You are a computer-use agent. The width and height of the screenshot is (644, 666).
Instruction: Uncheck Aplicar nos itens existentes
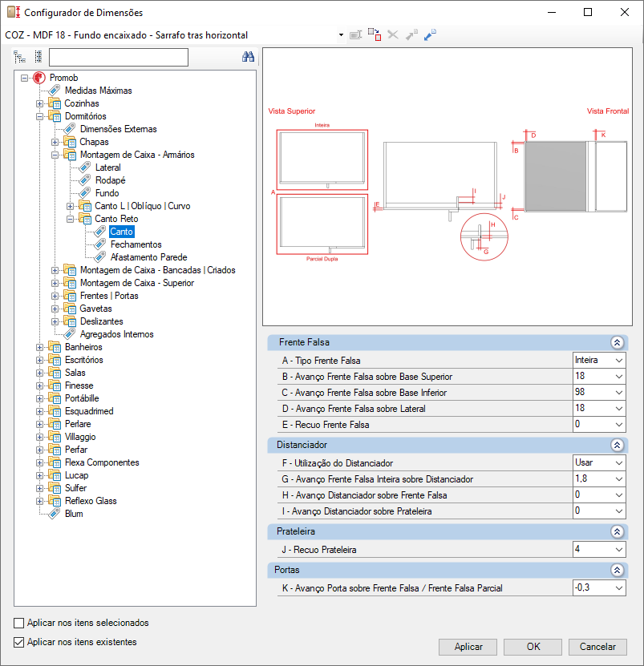tap(19, 642)
